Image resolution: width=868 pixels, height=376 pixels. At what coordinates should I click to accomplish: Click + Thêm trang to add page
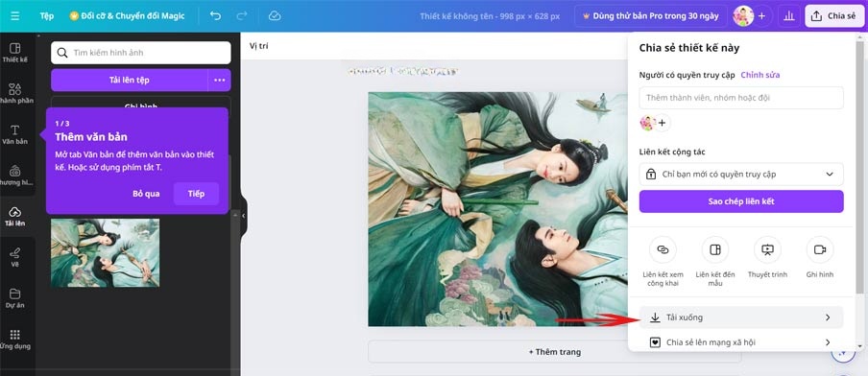555,352
